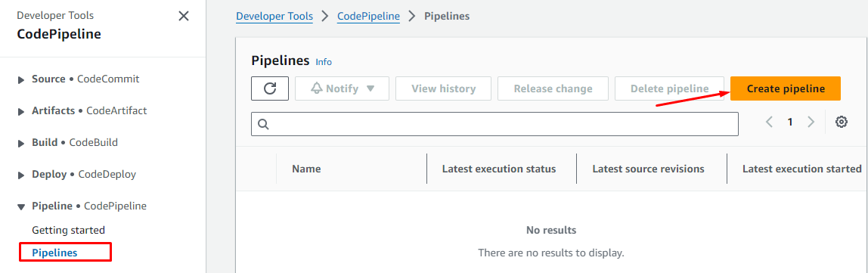Viewport: 868px width, 273px height.
Task: Click the No results message
Action: click(550, 230)
